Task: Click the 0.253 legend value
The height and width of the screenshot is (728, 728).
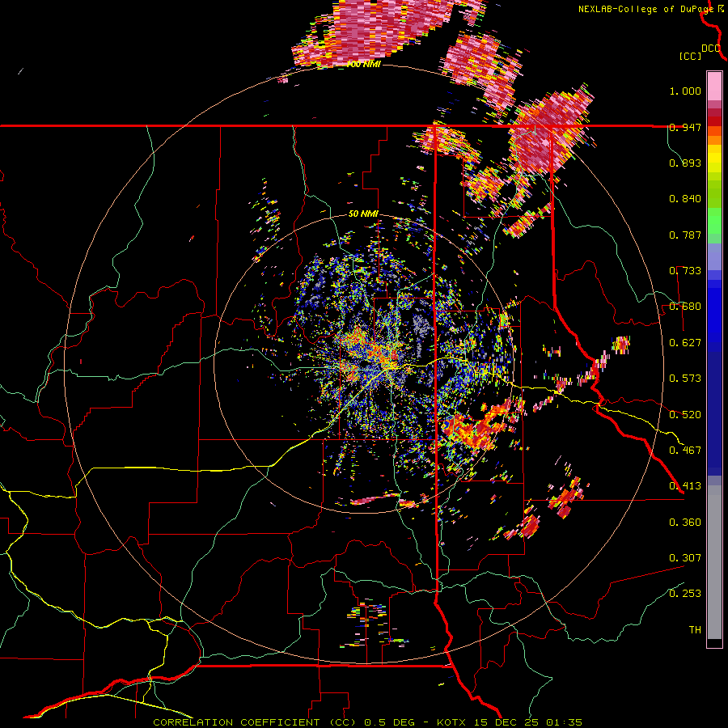Action: tap(685, 594)
